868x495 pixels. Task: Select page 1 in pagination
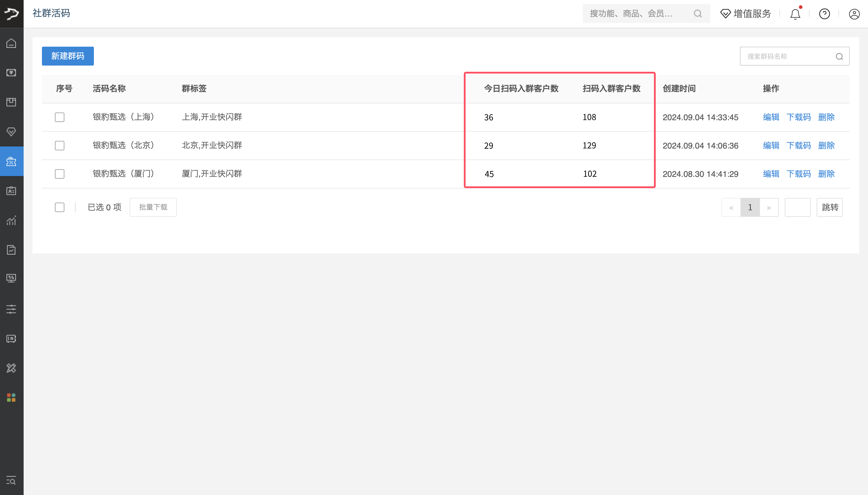click(x=750, y=207)
